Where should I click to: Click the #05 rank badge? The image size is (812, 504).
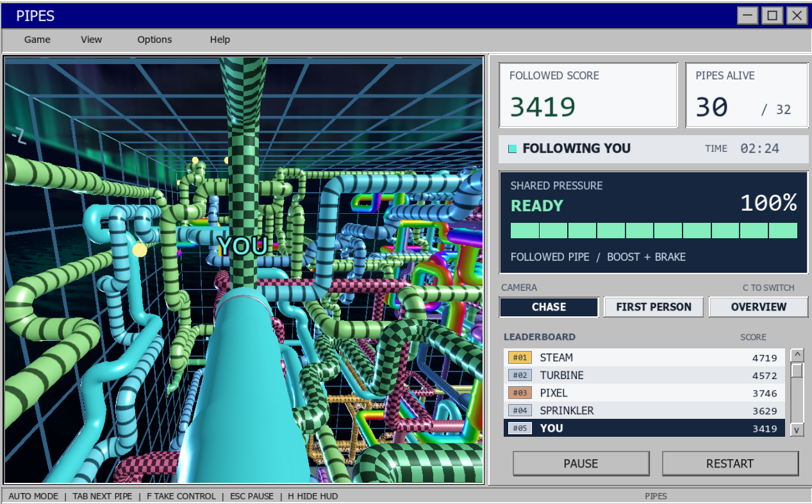point(520,428)
